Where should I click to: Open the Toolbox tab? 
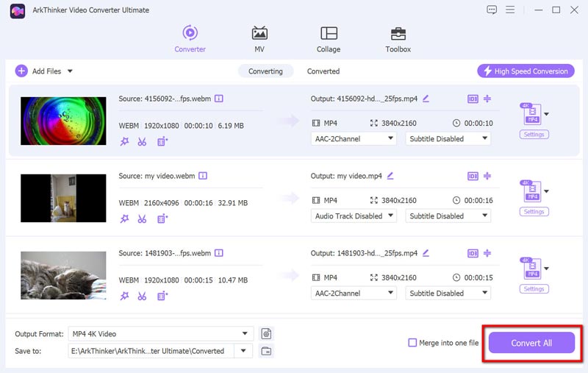398,39
